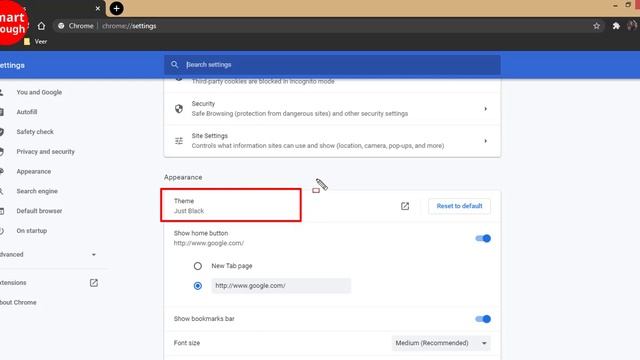Open Extensions external link icon in sidebar
The image size is (640, 360).
pyautogui.click(x=94, y=282)
